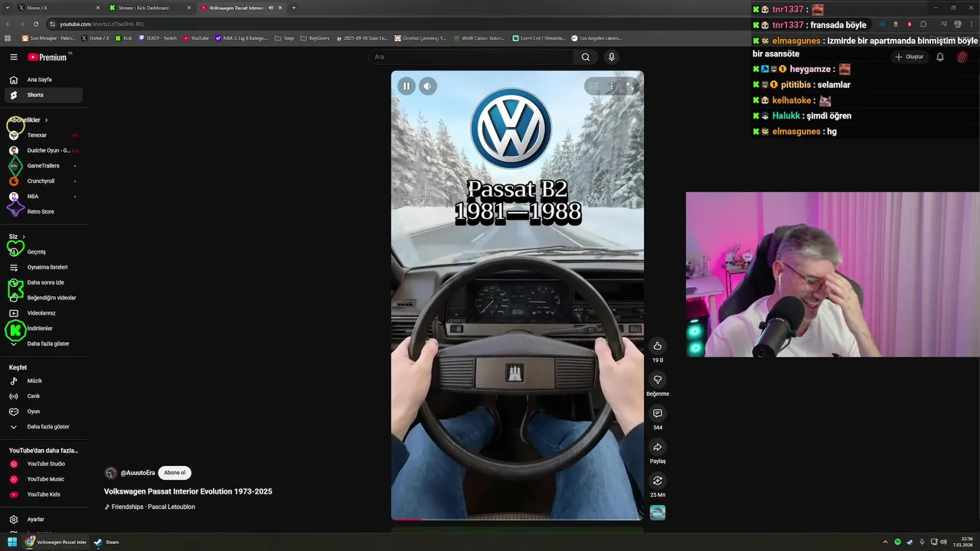This screenshot has height=551, width=980.
Task: Open the Short's three-dot options menu
Action: pos(611,86)
